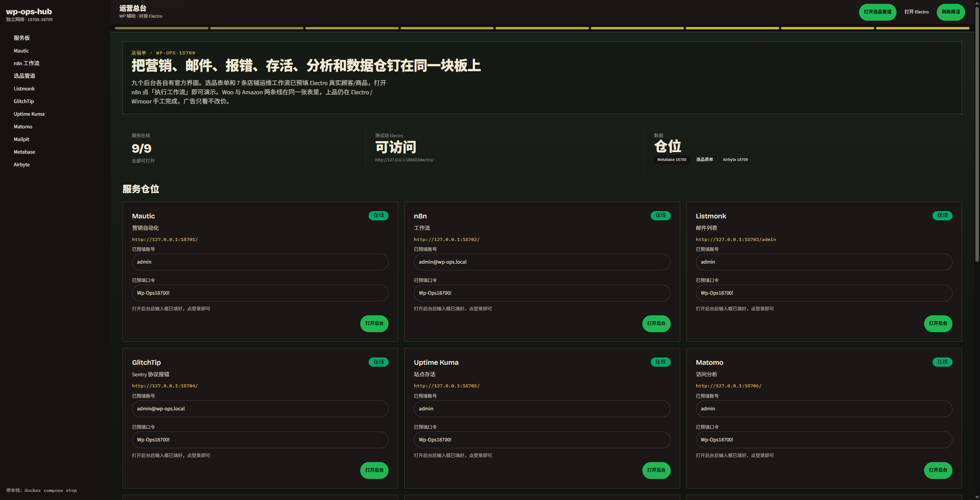Click the n8n account input field
Screen dimensions: 980x500
(542, 262)
